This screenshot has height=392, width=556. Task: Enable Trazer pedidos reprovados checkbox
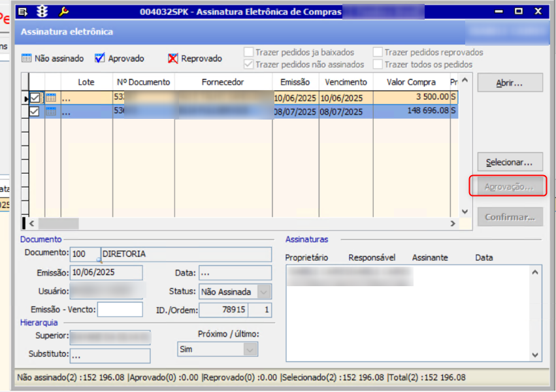(378, 52)
